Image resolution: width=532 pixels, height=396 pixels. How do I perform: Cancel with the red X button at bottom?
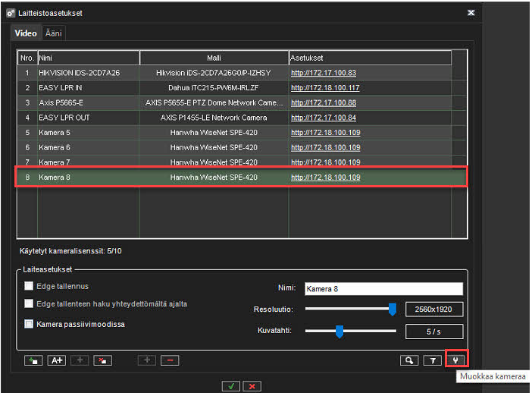coord(252,385)
